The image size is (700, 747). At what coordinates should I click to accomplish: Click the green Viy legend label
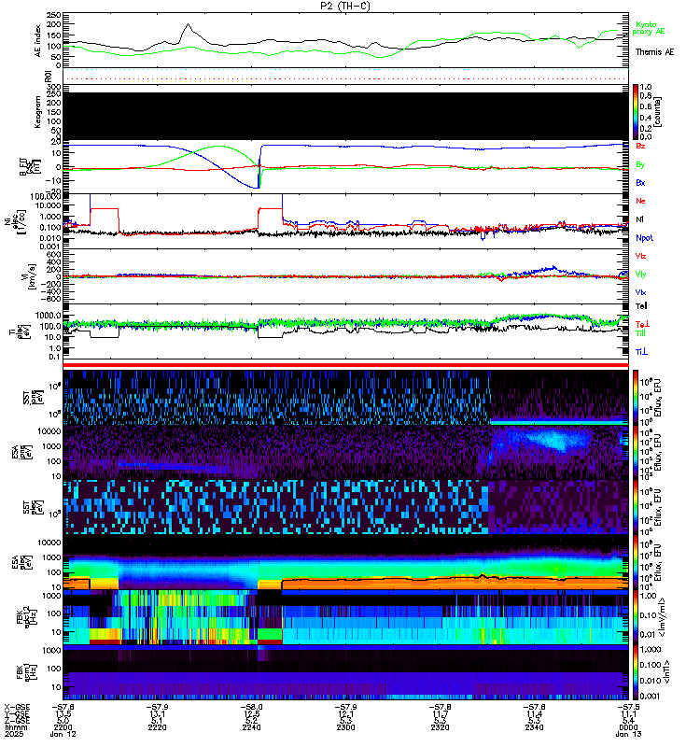tap(640, 275)
